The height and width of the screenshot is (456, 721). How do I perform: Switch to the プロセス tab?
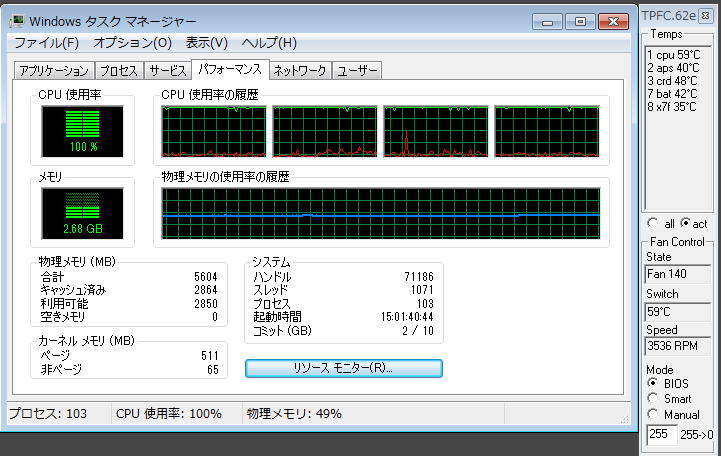tap(119, 70)
